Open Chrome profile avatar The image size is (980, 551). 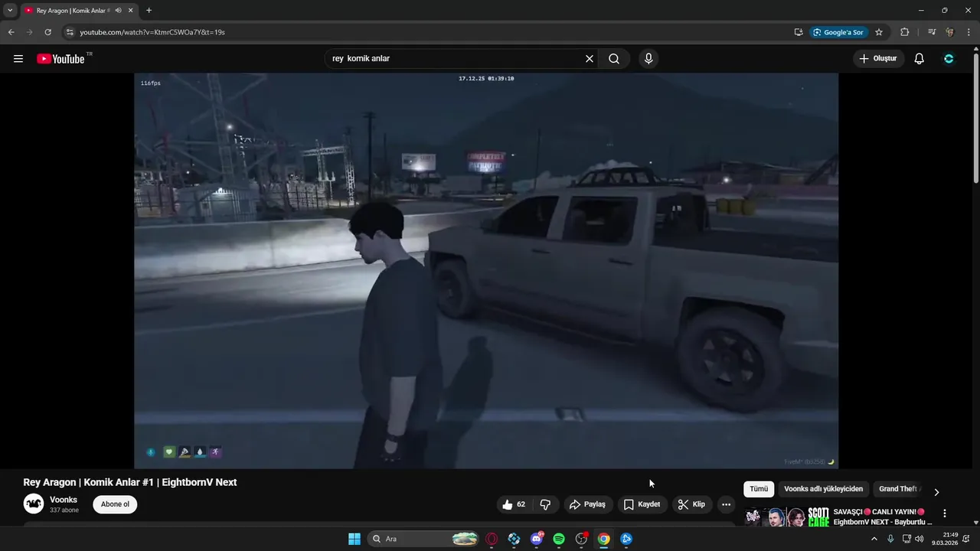(950, 32)
